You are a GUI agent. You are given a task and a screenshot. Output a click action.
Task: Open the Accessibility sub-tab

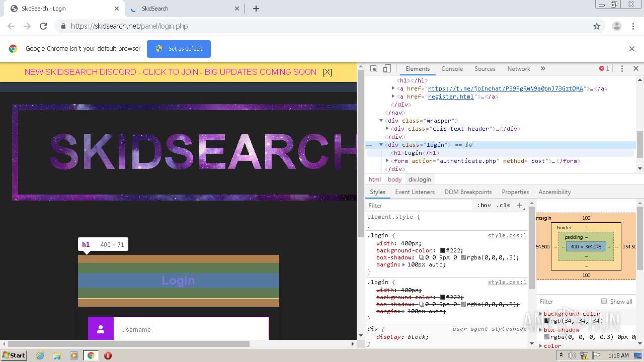coord(554,192)
